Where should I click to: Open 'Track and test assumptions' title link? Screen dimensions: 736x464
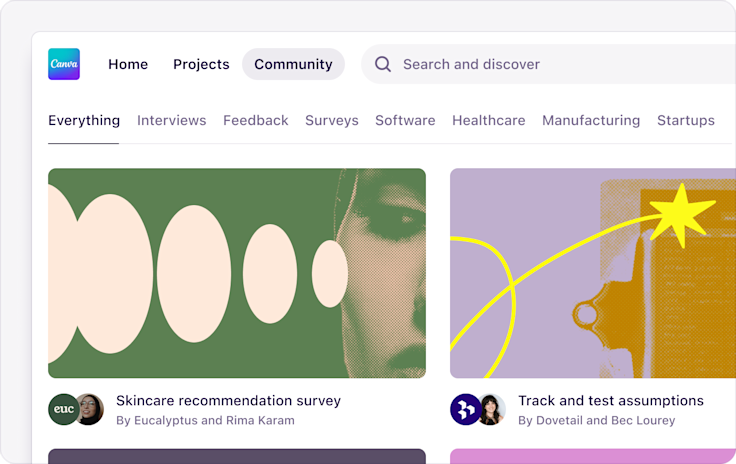pos(611,401)
